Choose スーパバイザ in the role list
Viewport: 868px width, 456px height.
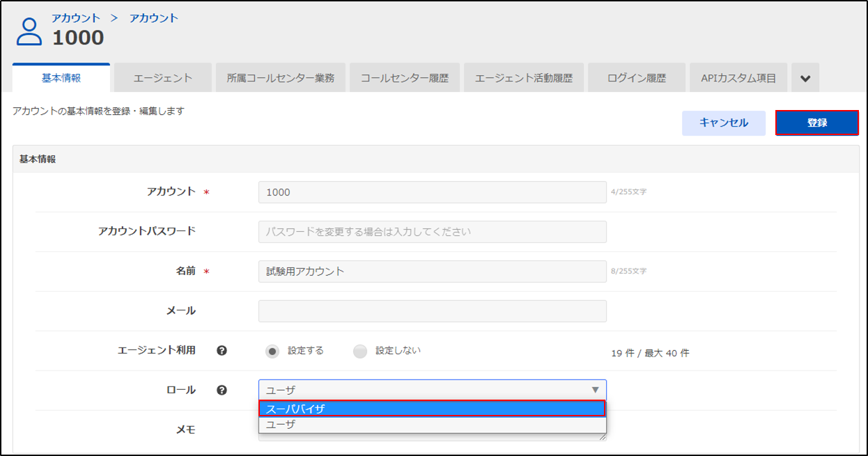tap(432, 409)
